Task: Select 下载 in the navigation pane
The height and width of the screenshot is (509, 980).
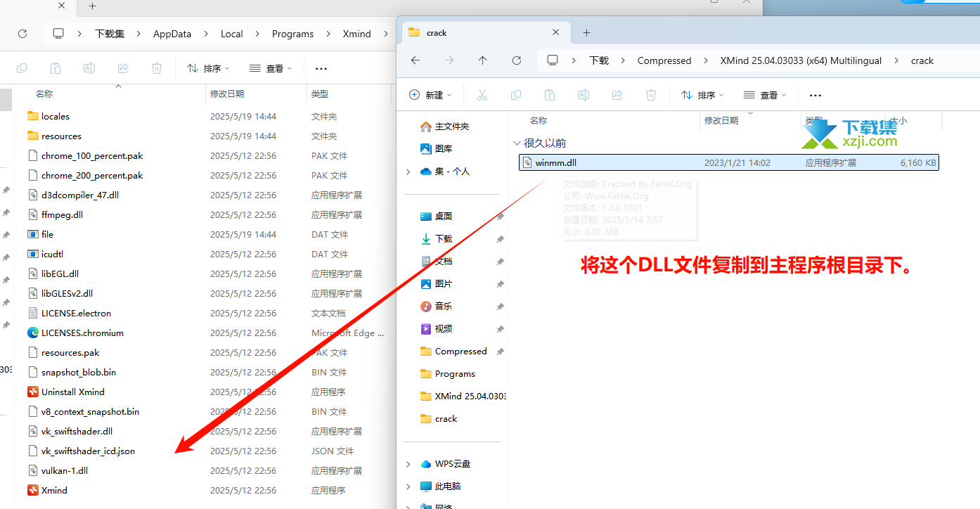Action: point(444,239)
